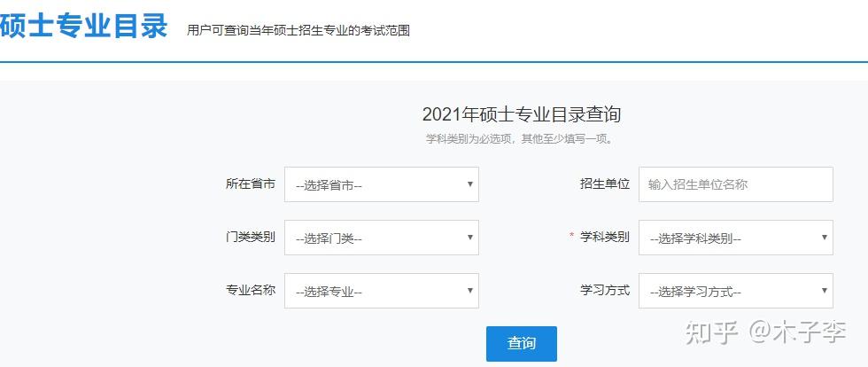868x367 pixels.
Task: Click the 2021年硕士专业目录查询 heading
Action: 521,114
